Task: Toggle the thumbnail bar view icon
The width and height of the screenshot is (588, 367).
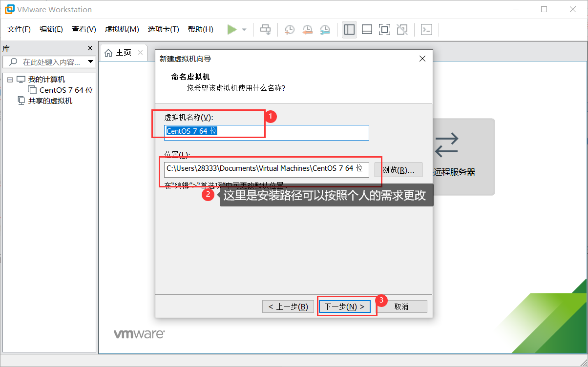Action: 367,30
